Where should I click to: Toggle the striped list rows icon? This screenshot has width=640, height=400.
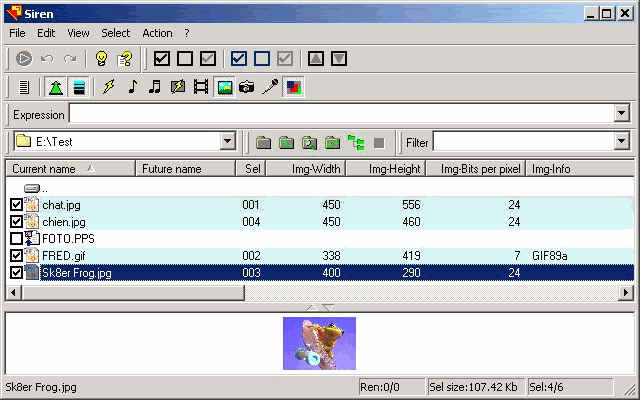(78, 87)
